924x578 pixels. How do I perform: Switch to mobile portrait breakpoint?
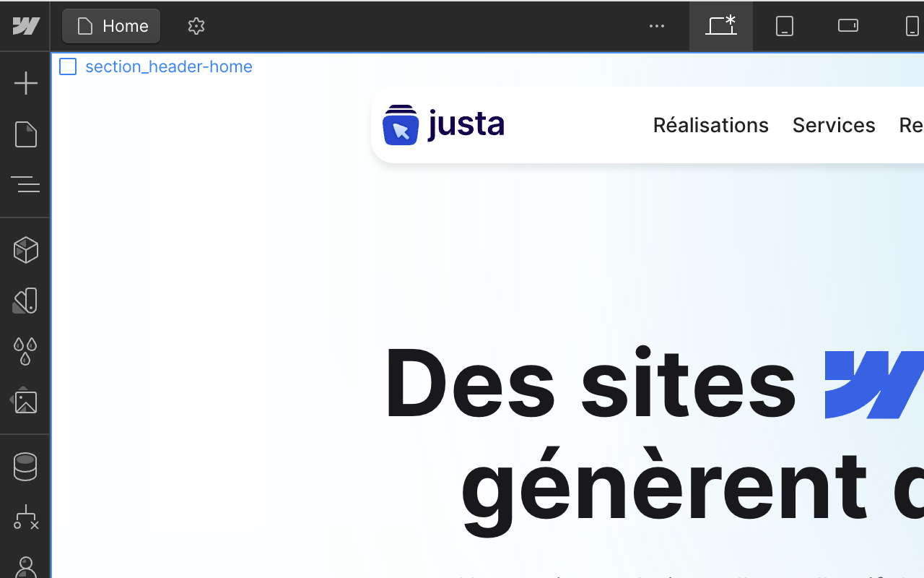pyautogui.click(x=912, y=26)
